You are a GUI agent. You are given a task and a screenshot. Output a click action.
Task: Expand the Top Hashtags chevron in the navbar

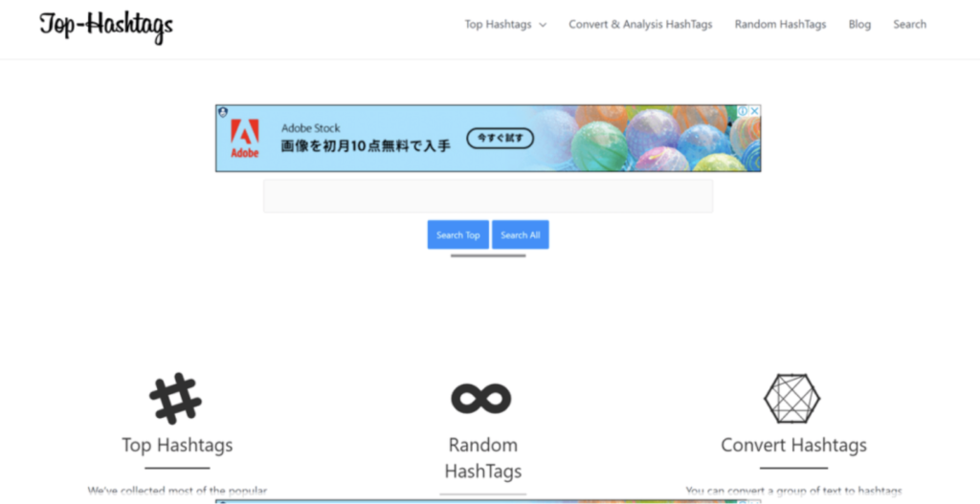click(x=543, y=26)
